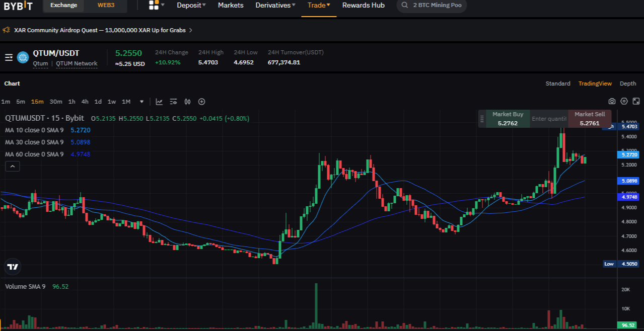Click the 24H Turnover 677,374.81 value
Screen dimensions: 644x331
pos(284,62)
